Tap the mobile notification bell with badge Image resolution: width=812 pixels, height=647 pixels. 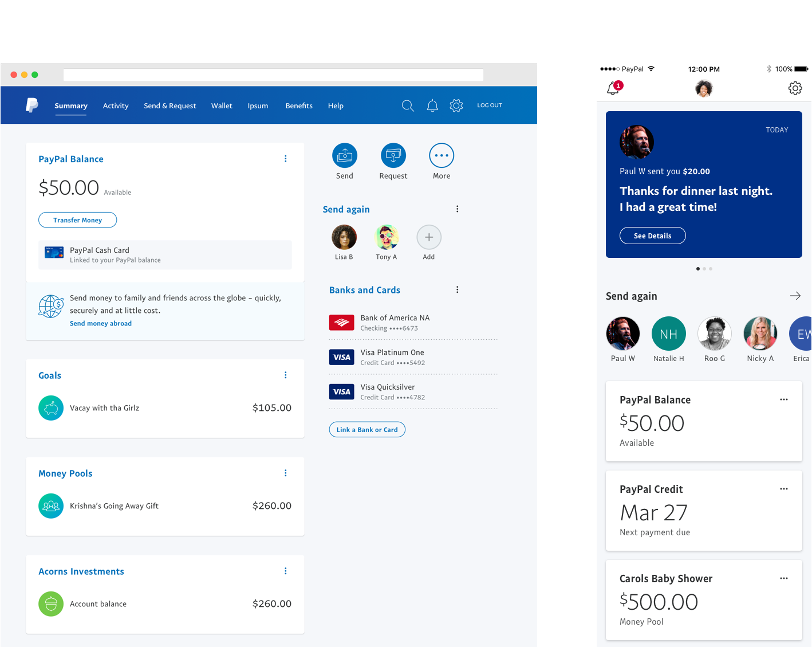click(613, 88)
